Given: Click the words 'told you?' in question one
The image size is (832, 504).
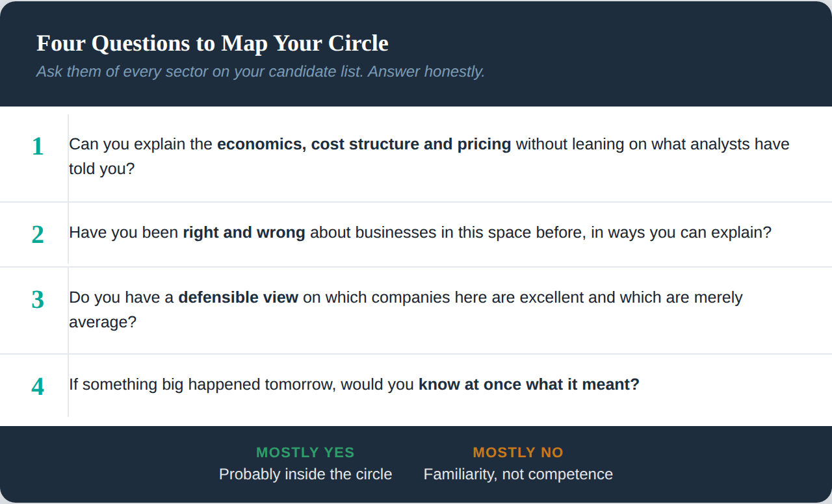Looking at the screenshot, I should click(102, 169).
